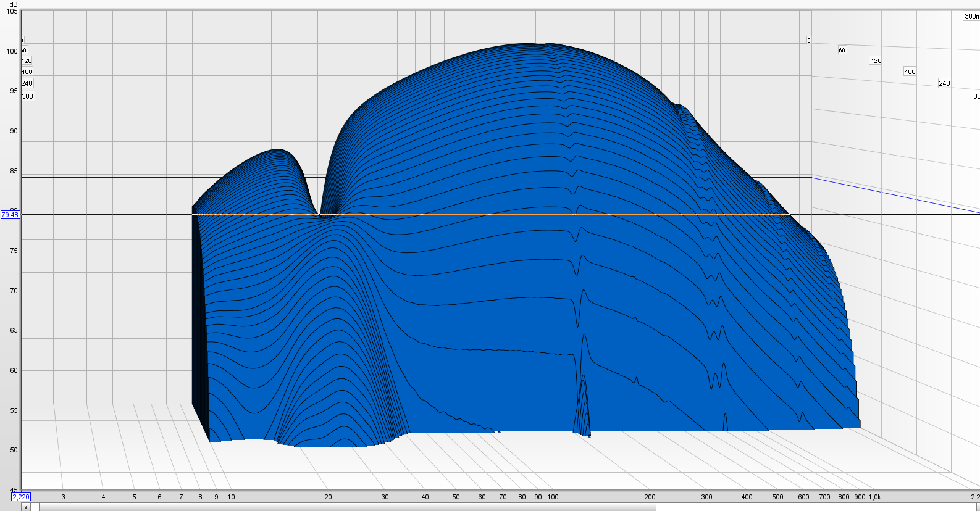Click the dB unit label above the vertical axis
The height and width of the screenshot is (511, 980).
click(x=14, y=4)
